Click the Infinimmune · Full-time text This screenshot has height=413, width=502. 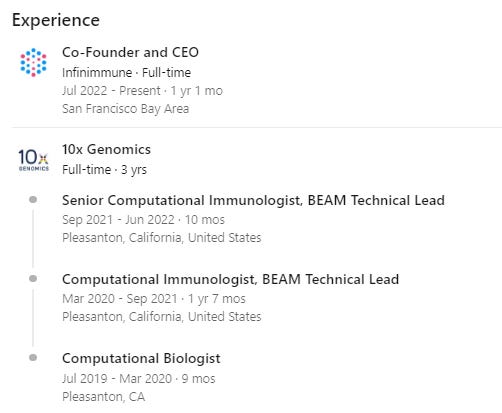pos(126,73)
